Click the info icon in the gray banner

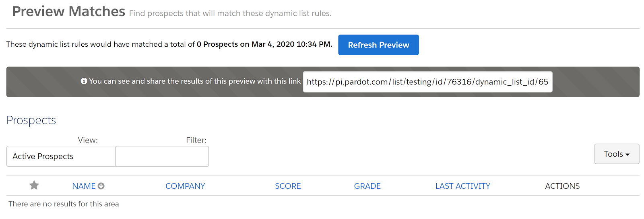pos(84,81)
